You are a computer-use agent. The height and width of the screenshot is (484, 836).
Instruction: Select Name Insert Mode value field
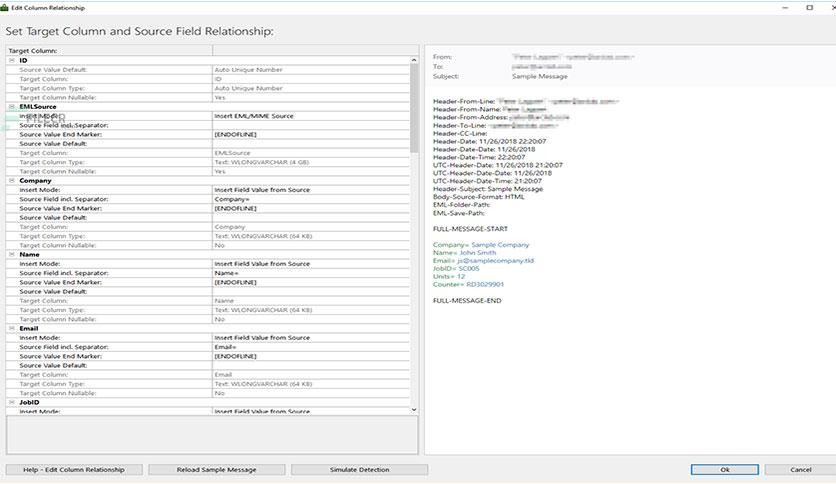coord(311,264)
